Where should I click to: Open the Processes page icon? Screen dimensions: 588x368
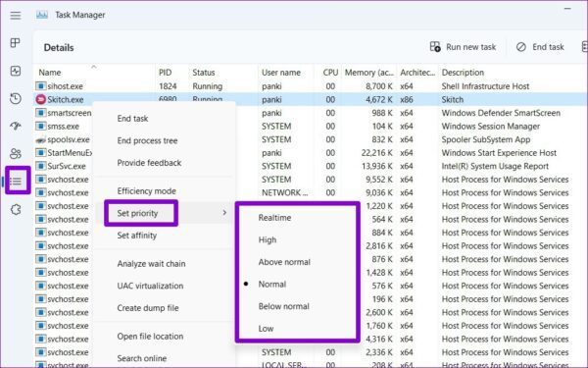16,43
